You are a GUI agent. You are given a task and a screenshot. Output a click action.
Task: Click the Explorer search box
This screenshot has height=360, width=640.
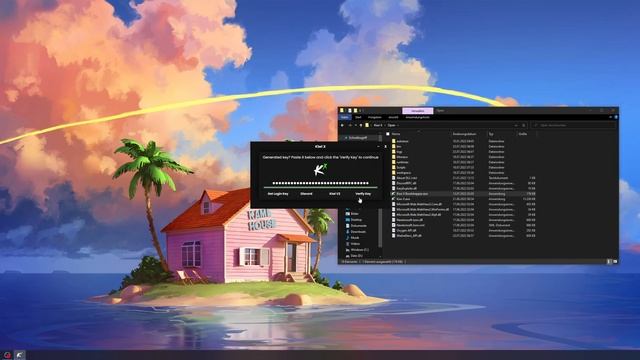[x=573, y=125]
